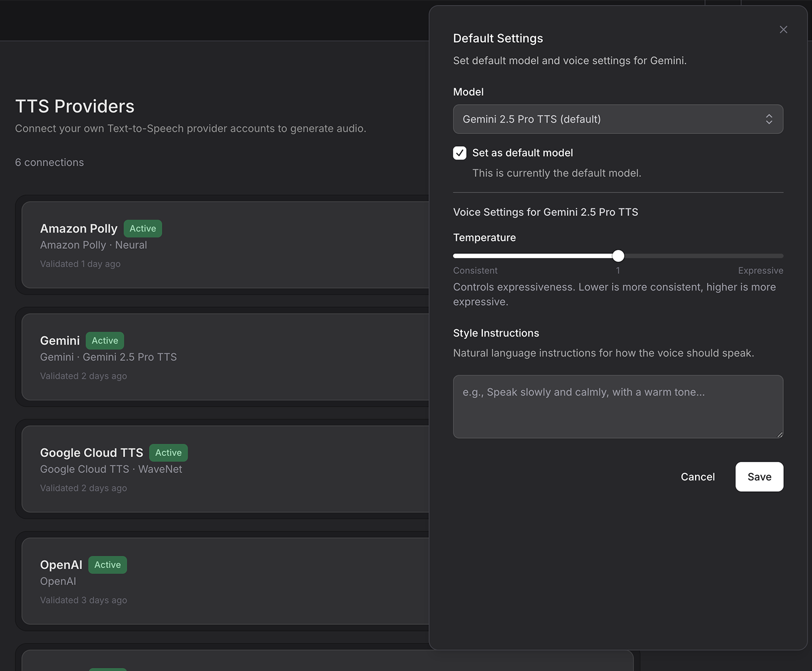Close the Default Settings panel

tap(783, 30)
